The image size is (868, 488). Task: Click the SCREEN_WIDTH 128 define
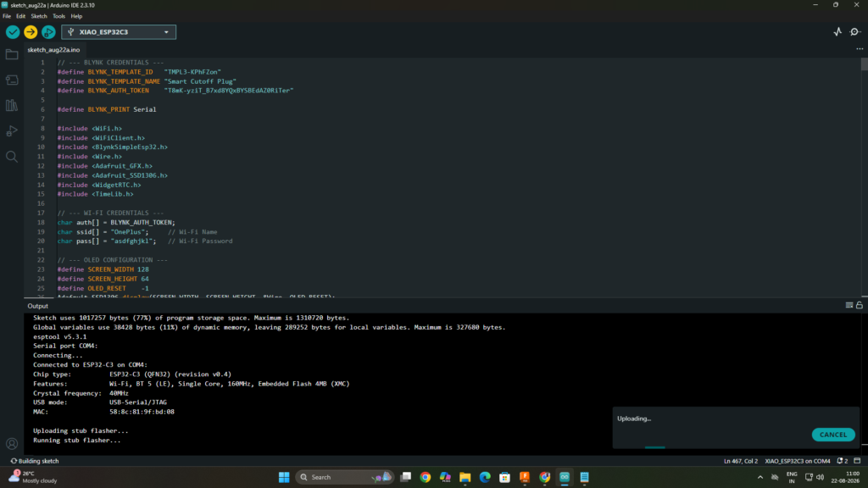(103, 269)
